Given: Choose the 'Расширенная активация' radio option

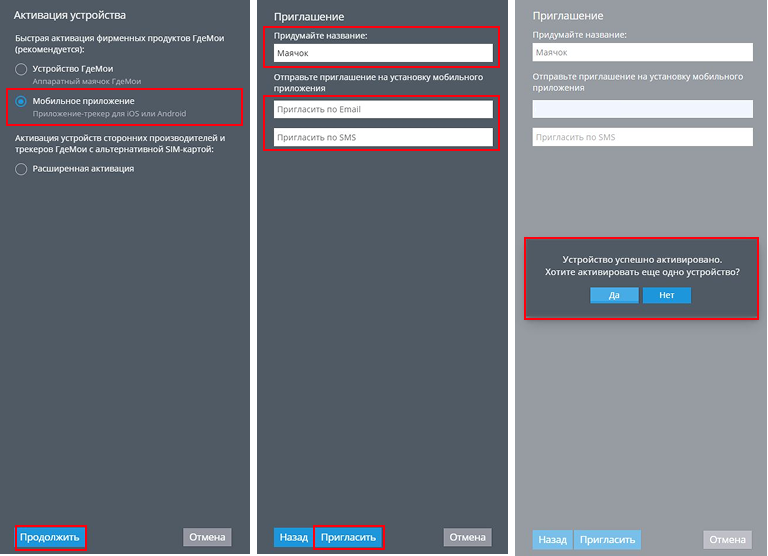Looking at the screenshot, I should [x=21, y=169].
